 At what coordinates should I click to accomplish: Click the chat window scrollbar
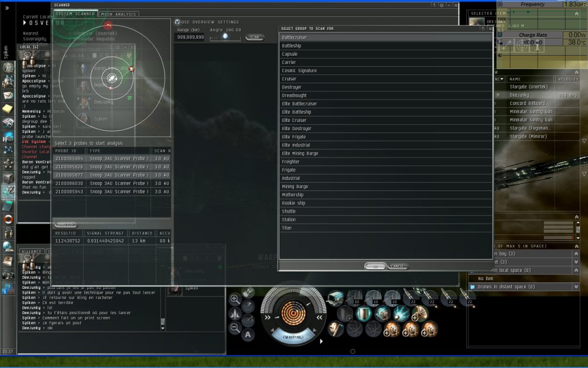pyautogui.click(x=163, y=322)
